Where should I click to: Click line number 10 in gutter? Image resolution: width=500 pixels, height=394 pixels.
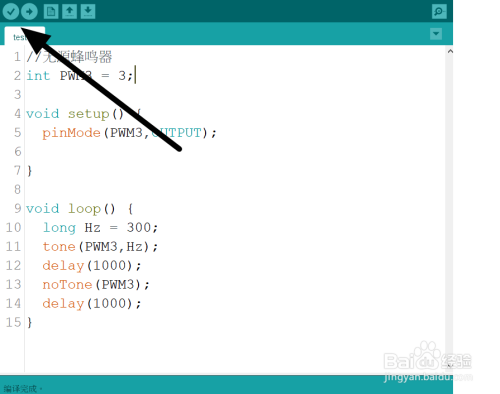13,228
